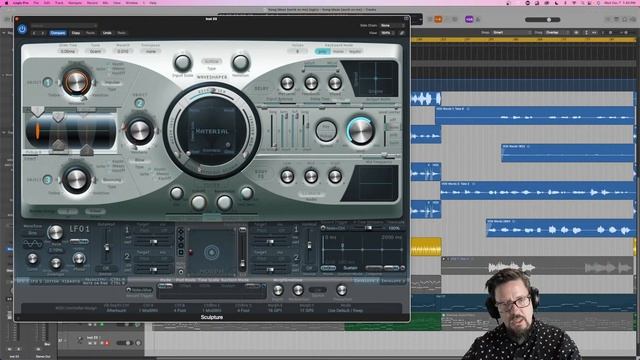Click Delay Wet Level knob
640x360 pixels.
[287, 83]
